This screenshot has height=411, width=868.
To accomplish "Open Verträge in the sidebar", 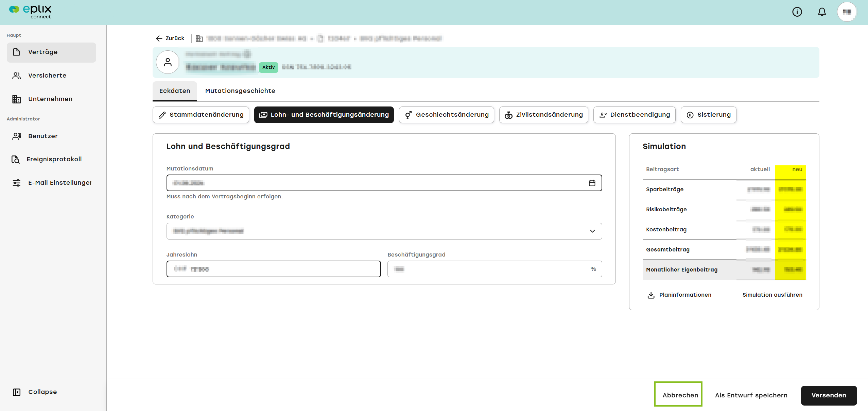I will pos(51,52).
